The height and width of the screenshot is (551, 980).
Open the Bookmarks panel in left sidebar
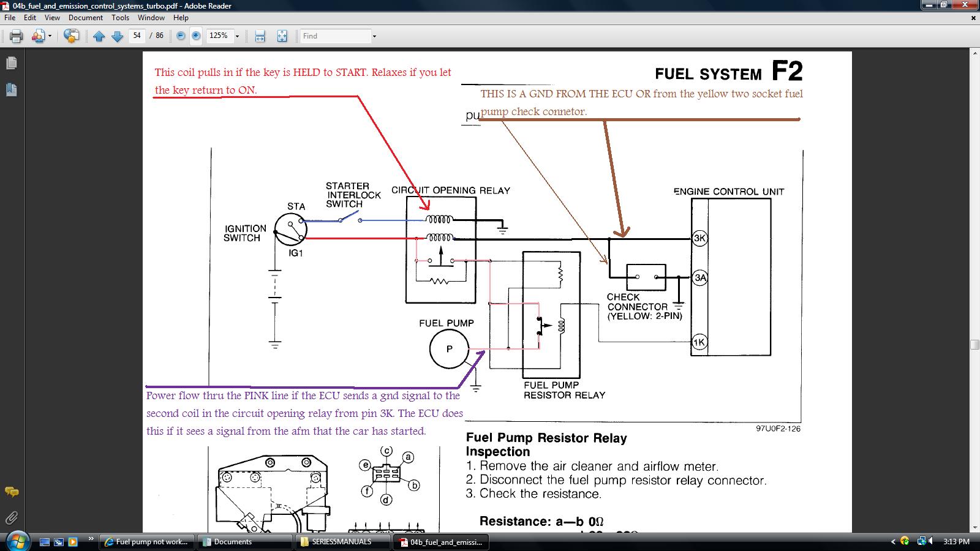[x=11, y=90]
